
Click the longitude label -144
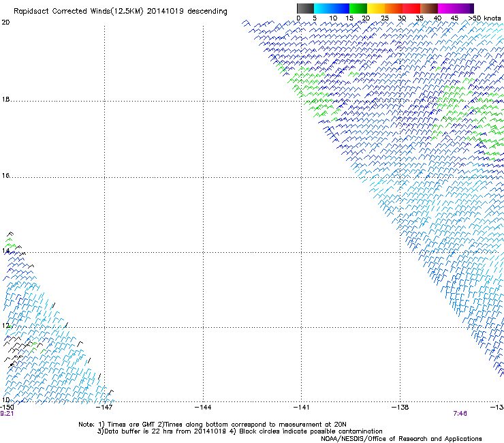tap(203, 408)
